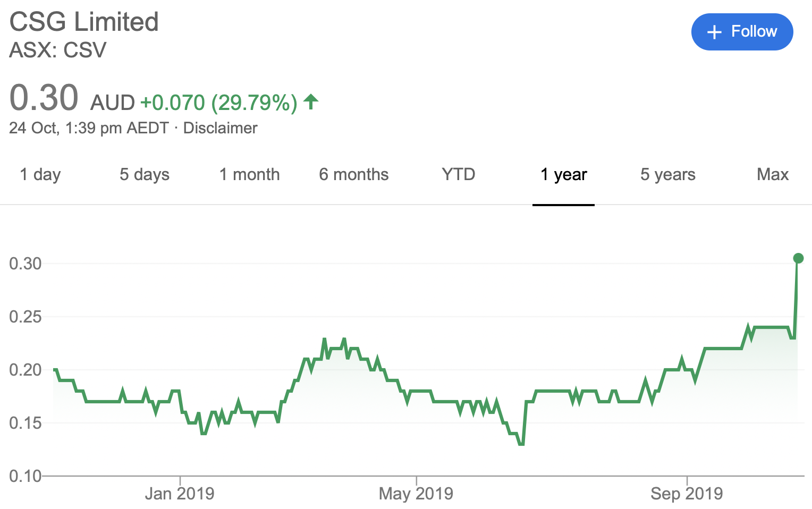Select the YTD tab

coord(458,174)
